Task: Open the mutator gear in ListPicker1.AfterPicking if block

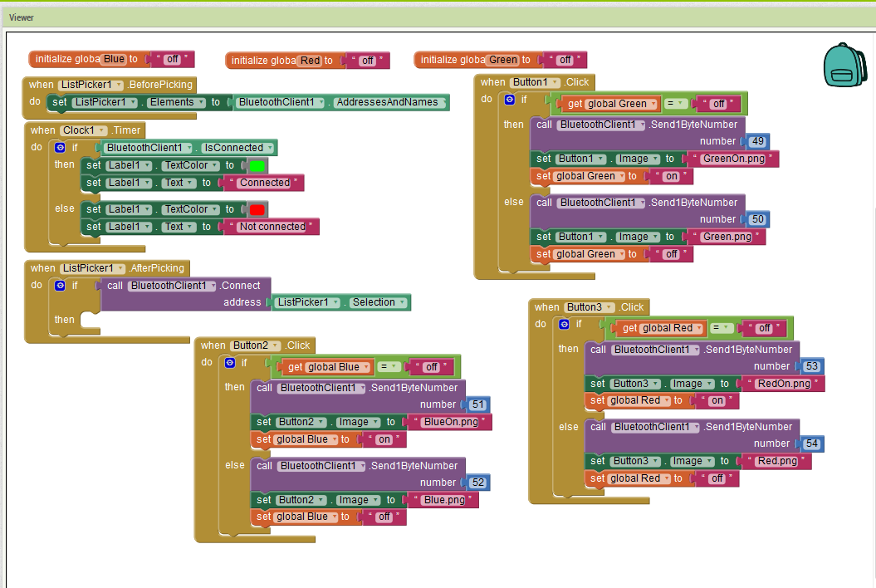Action: click(x=60, y=285)
